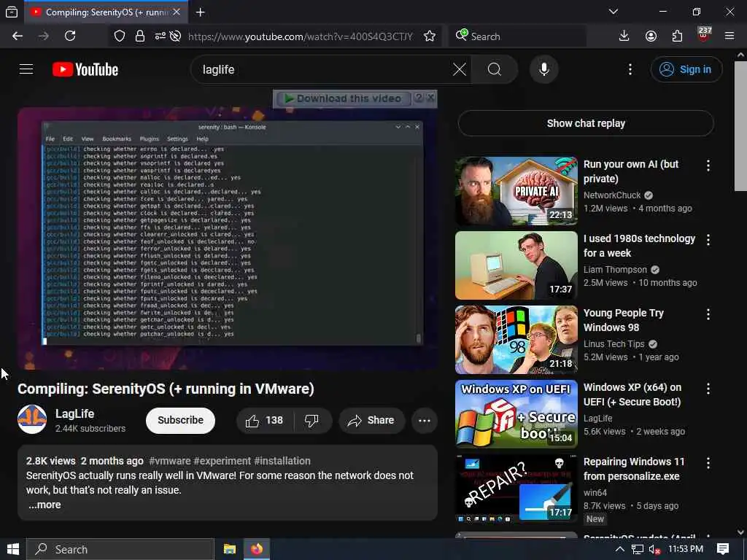
Task: Open the Firefox application menu
Action: click(729, 36)
